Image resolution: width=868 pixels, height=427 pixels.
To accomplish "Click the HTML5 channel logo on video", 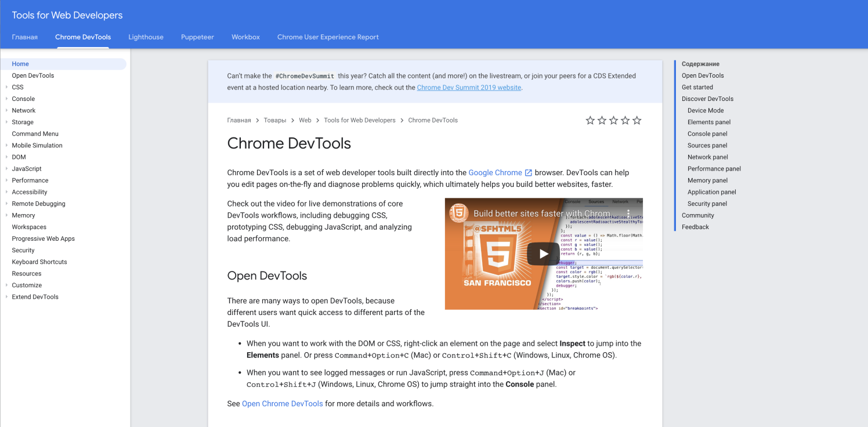I will pos(459,213).
